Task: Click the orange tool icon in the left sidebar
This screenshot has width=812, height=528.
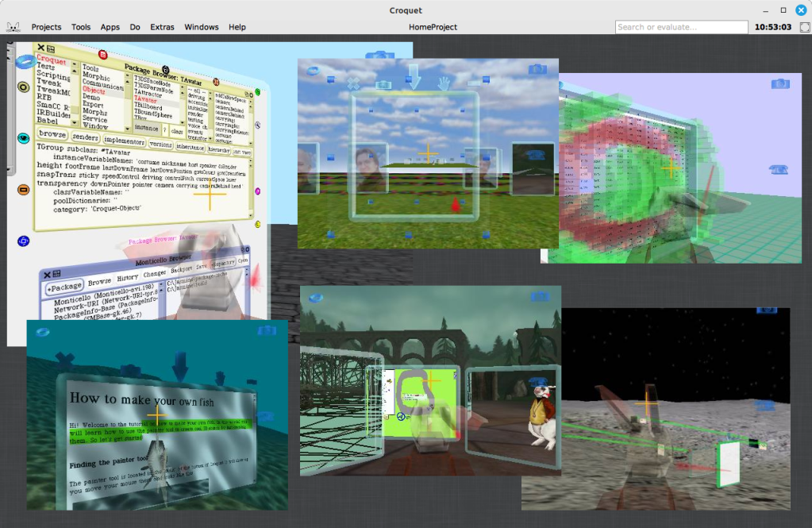Action: [x=23, y=189]
